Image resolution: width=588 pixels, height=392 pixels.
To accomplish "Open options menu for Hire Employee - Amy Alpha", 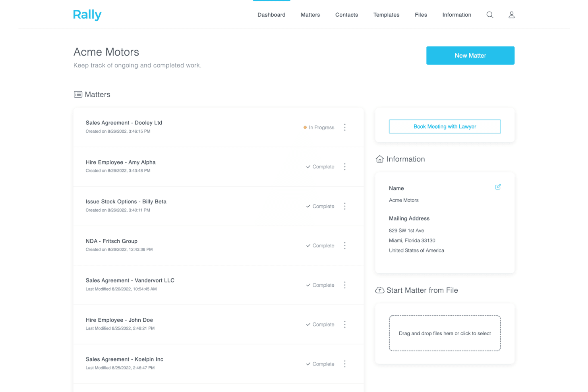I will (345, 167).
